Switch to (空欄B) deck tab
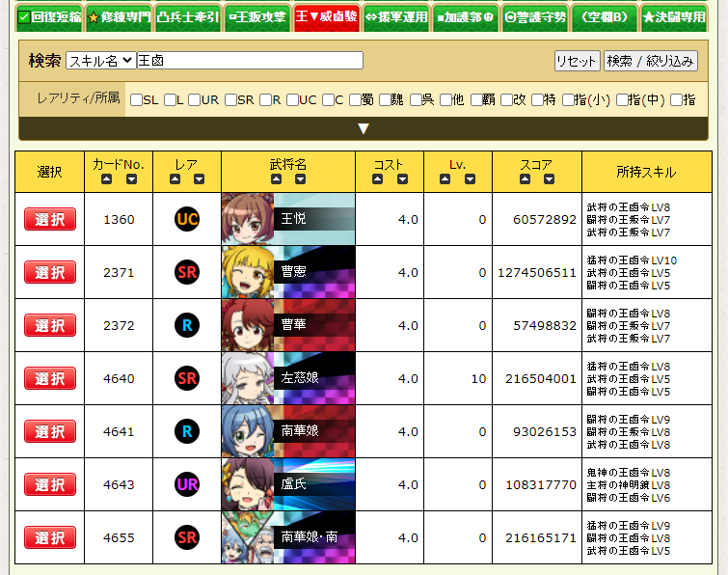The height and width of the screenshot is (575, 728). click(605, 17)
